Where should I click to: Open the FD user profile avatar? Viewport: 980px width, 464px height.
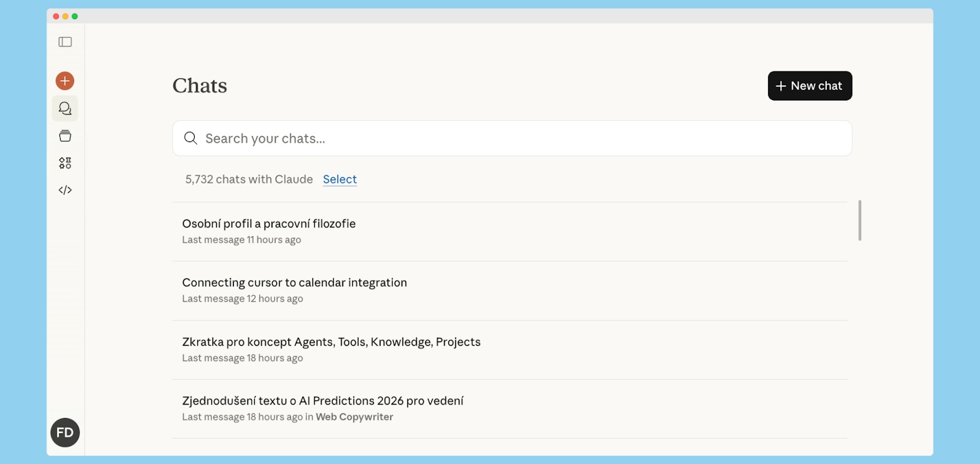[65, 433]
